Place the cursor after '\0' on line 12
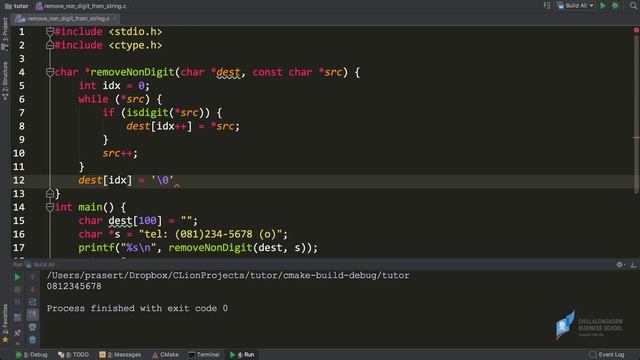This screenshot has width=640, height=360. [175, 180]
